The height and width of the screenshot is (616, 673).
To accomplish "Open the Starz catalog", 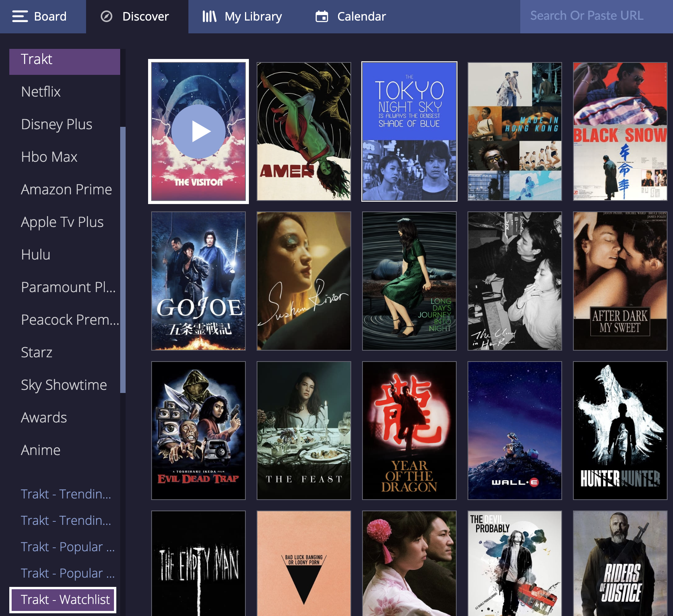I will [65, 353].
